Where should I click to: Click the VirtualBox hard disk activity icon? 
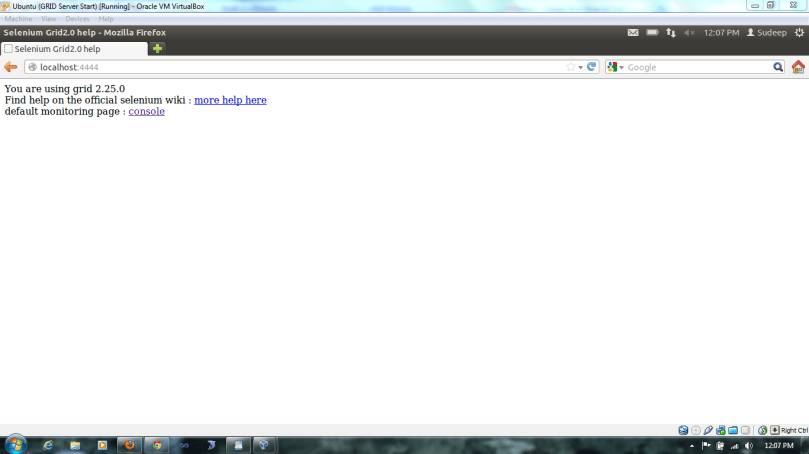coord(683,430)
